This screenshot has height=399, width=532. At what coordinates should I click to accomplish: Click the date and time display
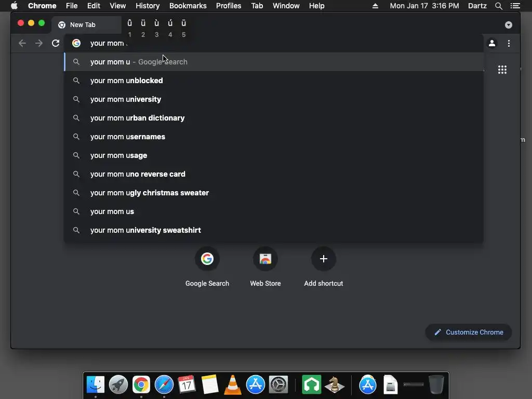point(424,6)
